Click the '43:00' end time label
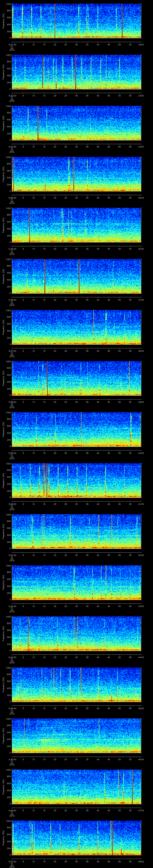 tap(141, 606)
